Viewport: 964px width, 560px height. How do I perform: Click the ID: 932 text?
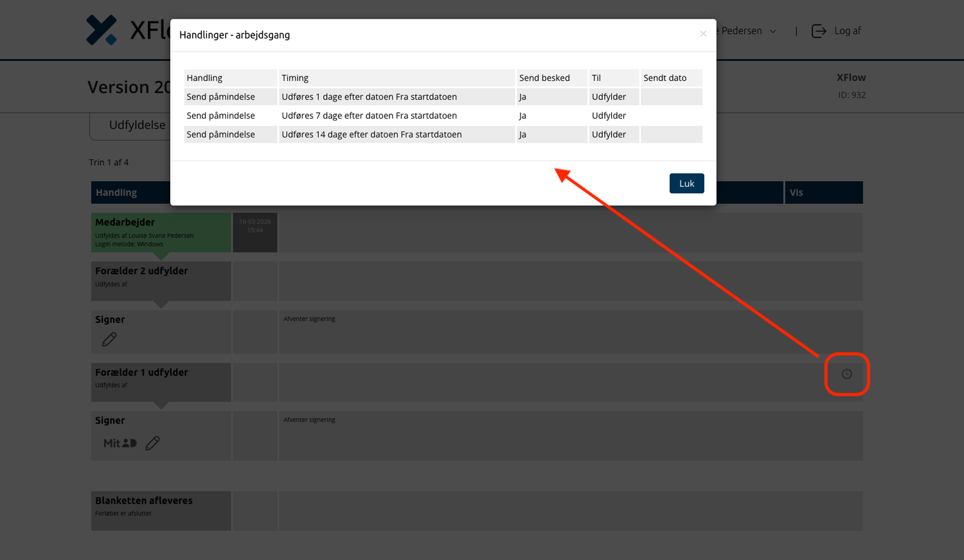coord(852,94)
